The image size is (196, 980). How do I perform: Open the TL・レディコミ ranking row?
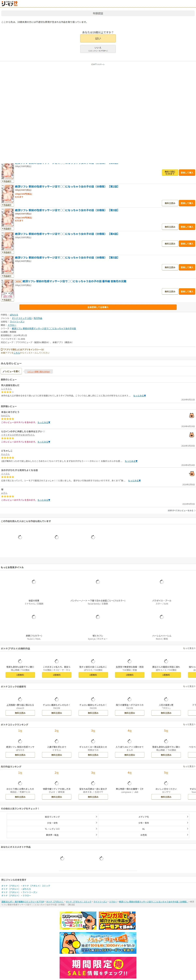53,829
